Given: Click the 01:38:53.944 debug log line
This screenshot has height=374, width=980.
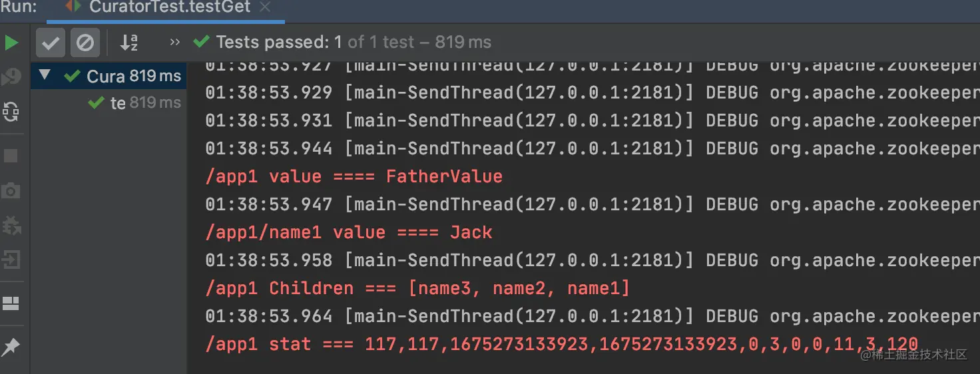Looking at the screenshot, I should [593, 148].
